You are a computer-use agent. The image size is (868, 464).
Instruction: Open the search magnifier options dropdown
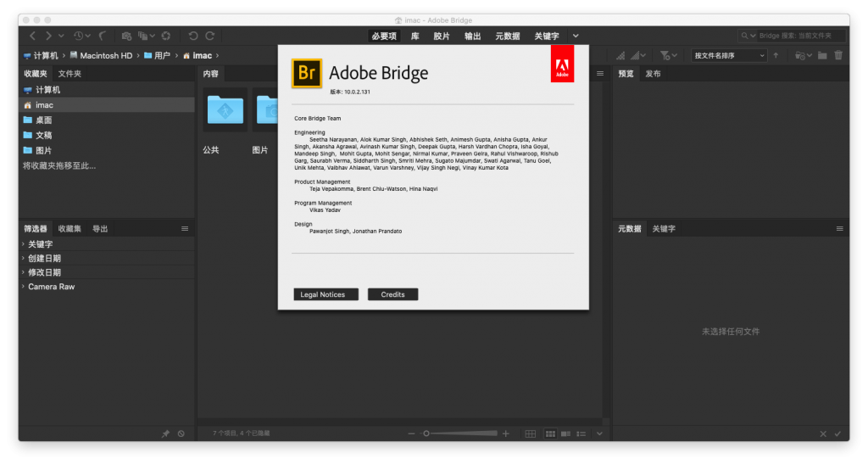(x=748, y=36)
